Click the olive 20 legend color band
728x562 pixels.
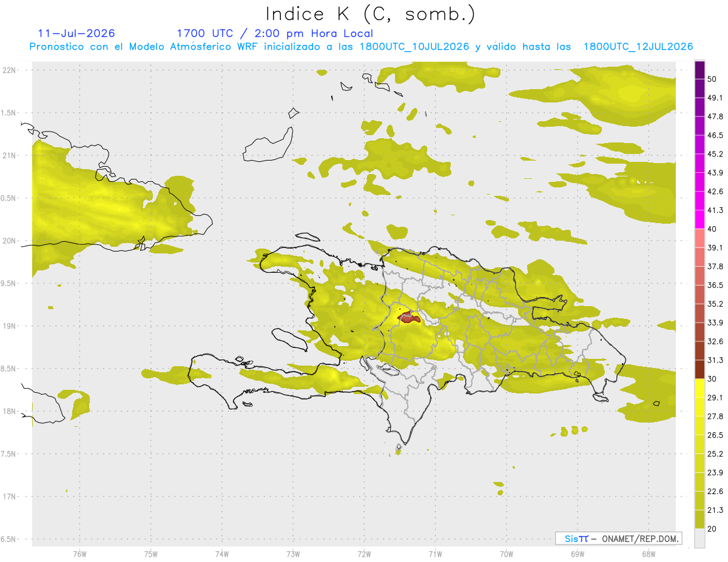tap(699, 519)
